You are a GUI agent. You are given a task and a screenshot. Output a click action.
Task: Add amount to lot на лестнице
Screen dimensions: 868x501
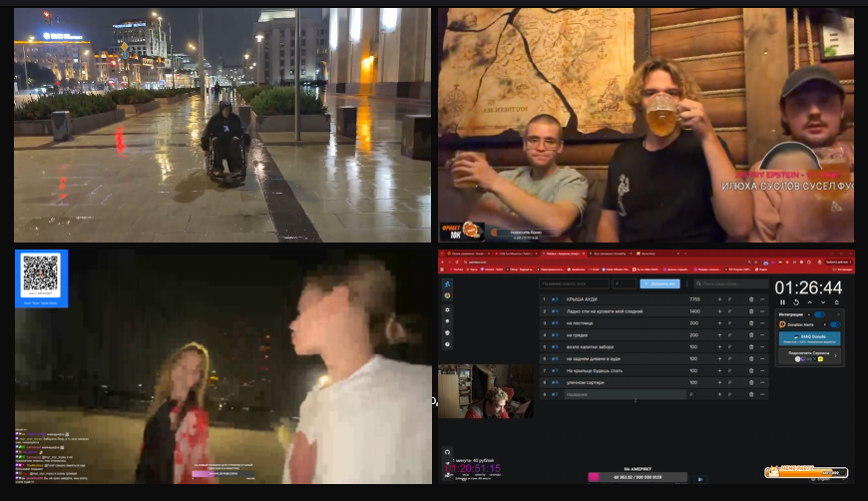pos(719,323)
